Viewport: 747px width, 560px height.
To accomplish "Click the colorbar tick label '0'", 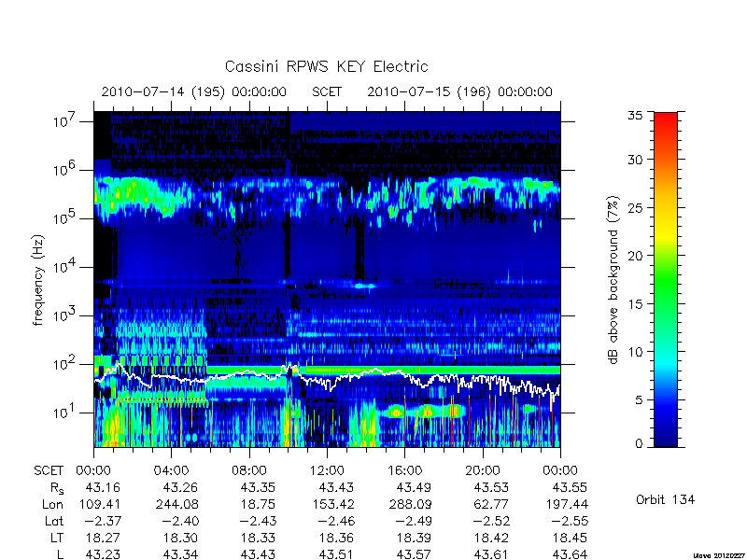I will click(x=639, y=443).
